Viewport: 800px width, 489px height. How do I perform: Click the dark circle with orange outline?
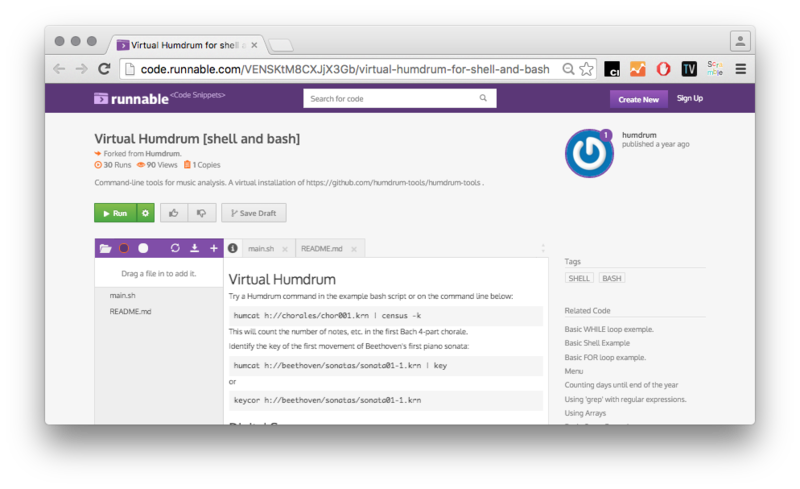click(x=124, y=248)
